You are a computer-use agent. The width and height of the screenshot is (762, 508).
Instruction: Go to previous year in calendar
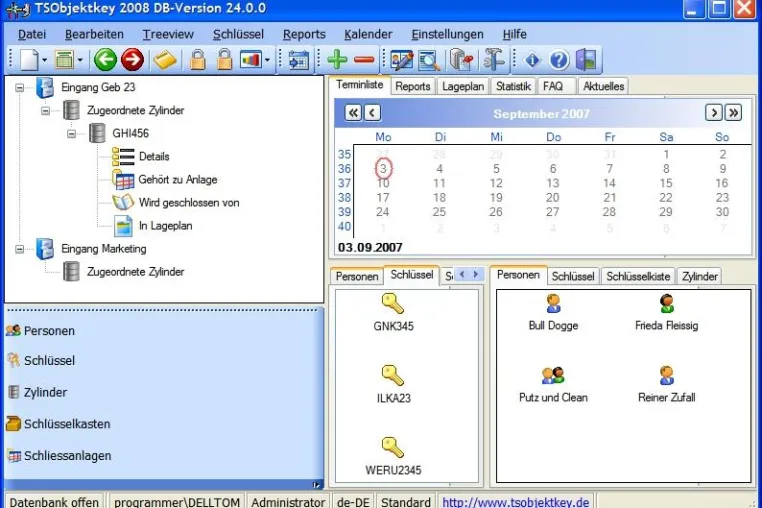point(353,113)
